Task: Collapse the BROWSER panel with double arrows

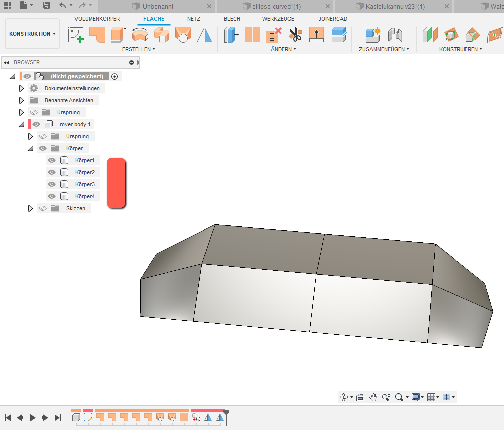Action: click(x=6, y=63)
